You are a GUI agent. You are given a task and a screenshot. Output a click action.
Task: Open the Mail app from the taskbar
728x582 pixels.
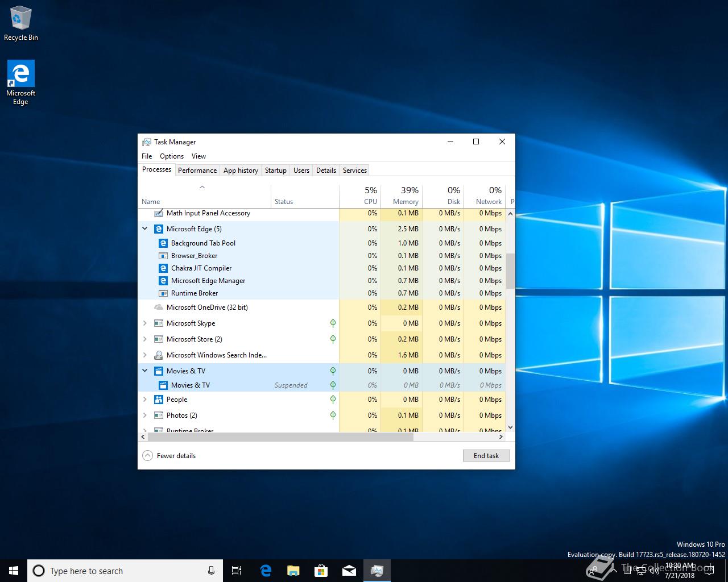349,571
